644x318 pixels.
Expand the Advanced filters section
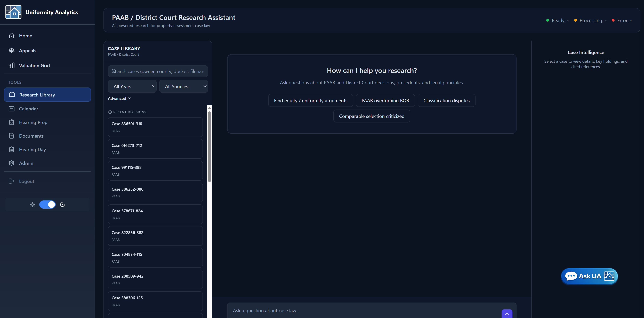pos(119,98)
